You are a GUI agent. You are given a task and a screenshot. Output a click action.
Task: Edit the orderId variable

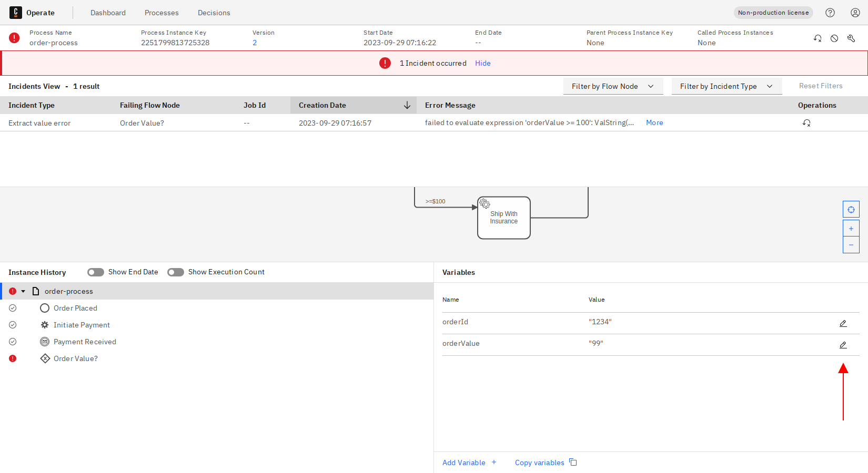843,323
